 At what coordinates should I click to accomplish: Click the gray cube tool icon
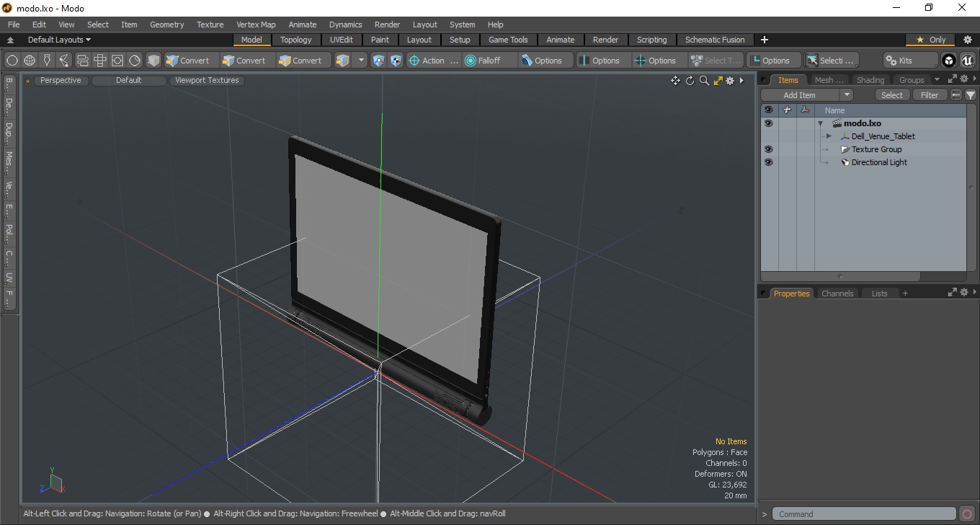pyautogui.click(x=153, y=61)
